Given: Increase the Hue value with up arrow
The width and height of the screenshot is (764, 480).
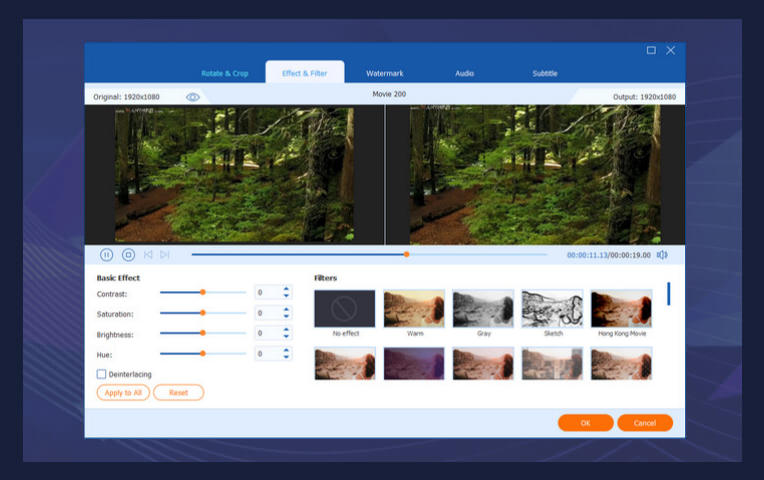Looking at the screenshot, I should click(287, 350).
